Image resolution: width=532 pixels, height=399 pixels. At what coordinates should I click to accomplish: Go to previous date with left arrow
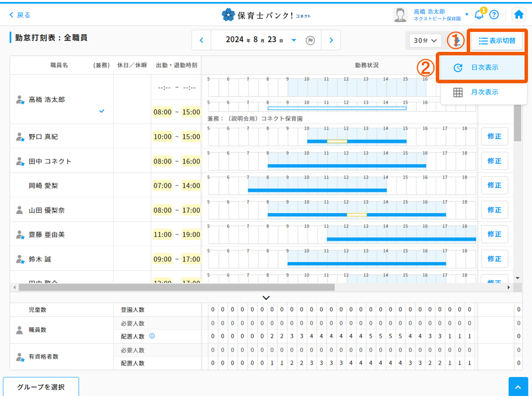click(202, 40)
